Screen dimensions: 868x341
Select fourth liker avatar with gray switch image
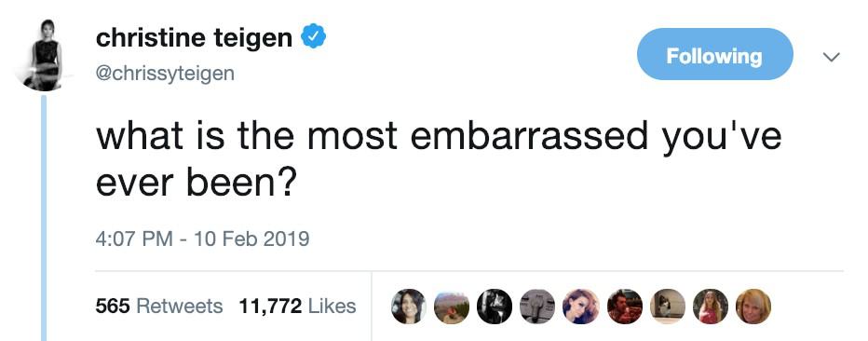tap(537, 307)
